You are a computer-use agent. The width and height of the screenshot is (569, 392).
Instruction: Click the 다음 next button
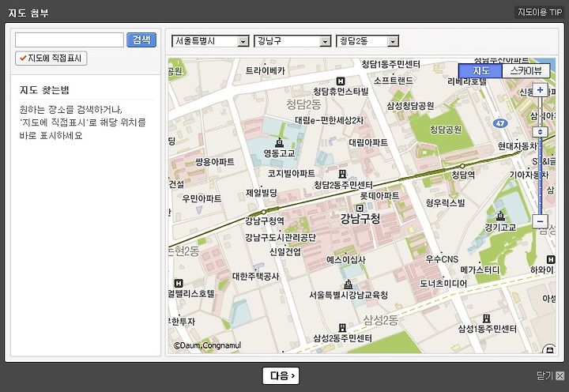point(281,375)
